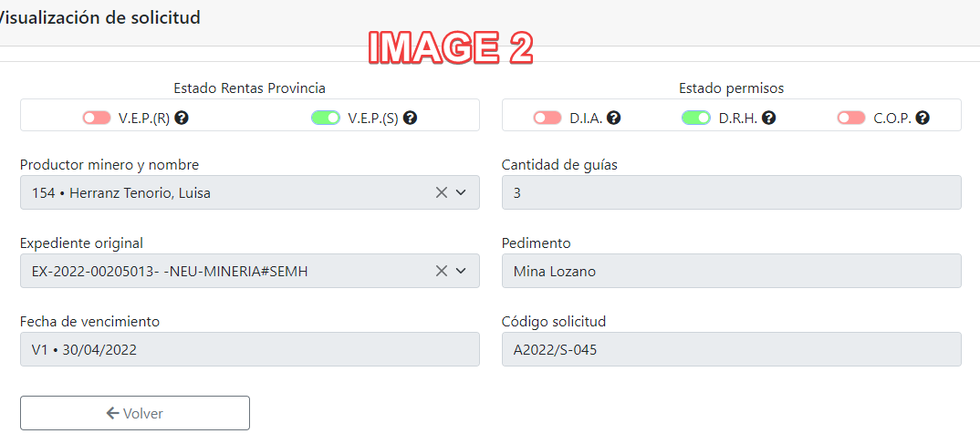Click the help icon next to V.E.P.(S)
This screenshot has height=444, width=980.
pyautogui.click(x=411, y=118)
